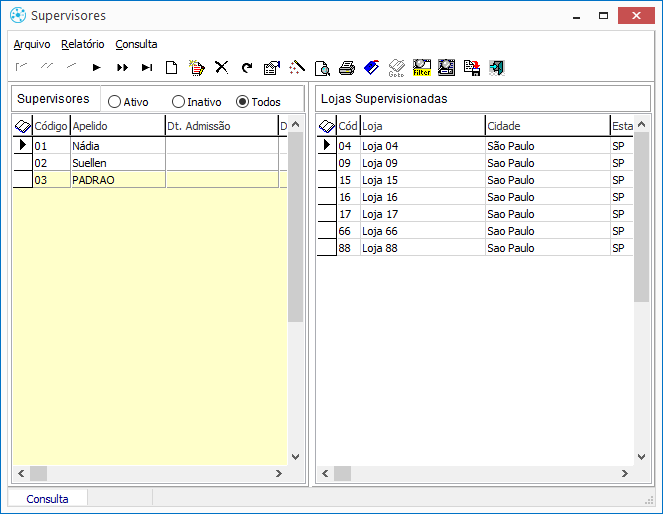Click the Goto book icon
This screenshot has width=663, height=514.
[x=397, y=68]
